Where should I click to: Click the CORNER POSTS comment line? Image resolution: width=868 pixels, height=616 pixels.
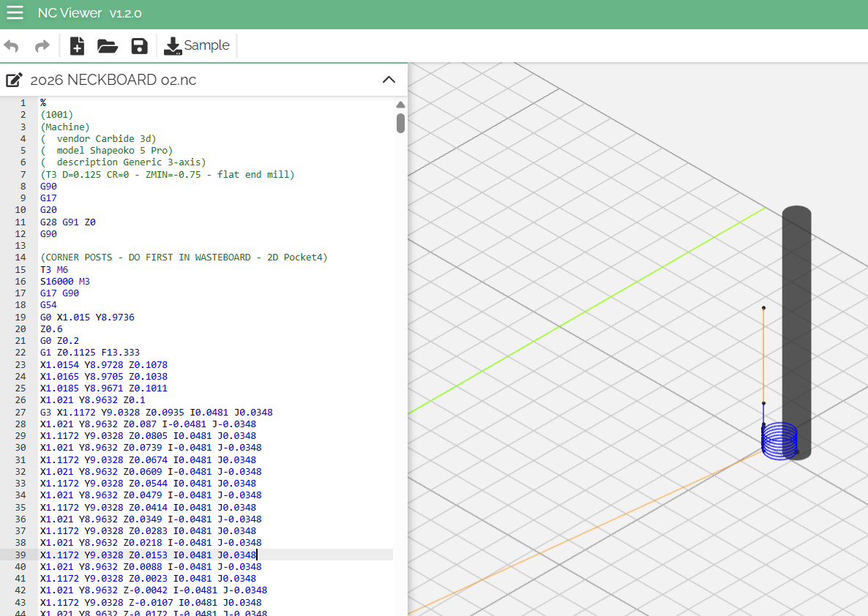184,258
